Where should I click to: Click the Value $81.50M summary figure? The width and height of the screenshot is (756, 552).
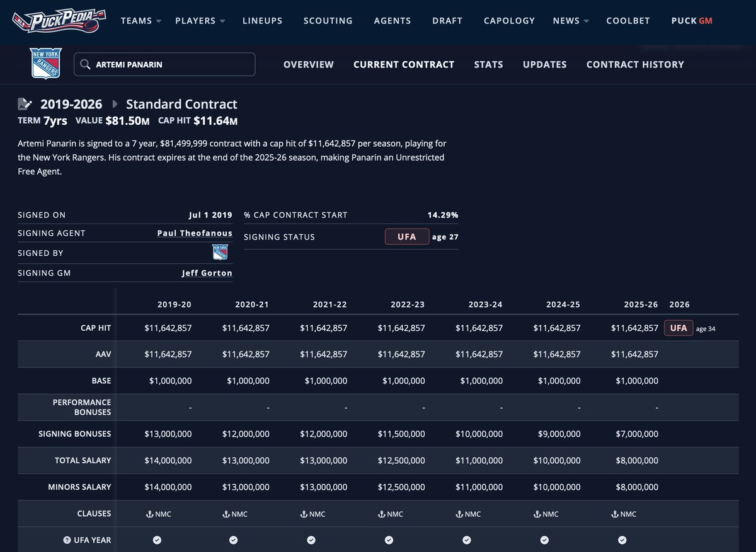pos(127,121)
